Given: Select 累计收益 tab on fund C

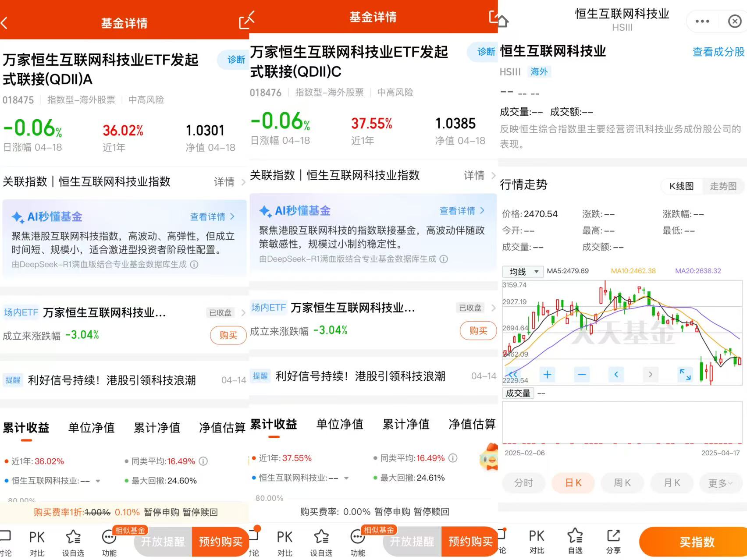Looking at the screenshot, I should [x=274, y=424].
